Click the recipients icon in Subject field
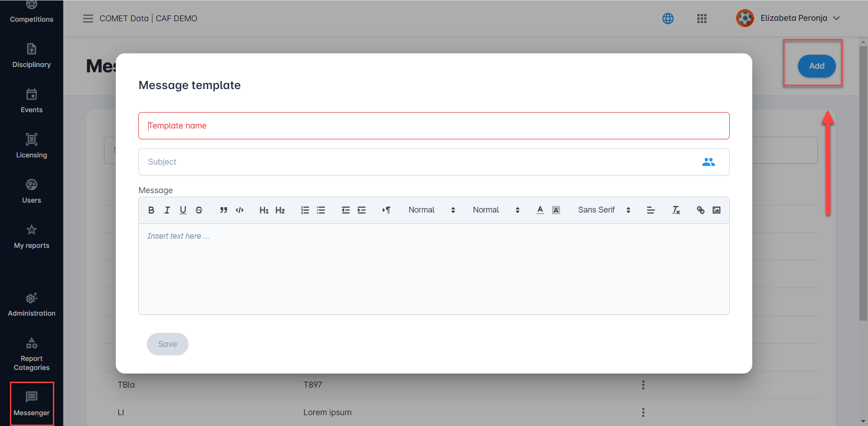This screenshot has width=868, height=426. (x=708, y=162)
